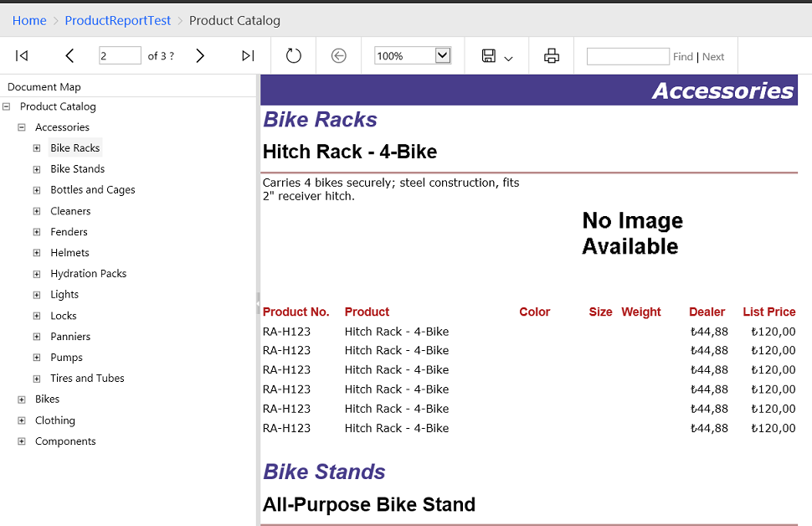Image resolution: width=812 pixels, height=526 pixels.
Task: Click the find text search box
Action: 628,56
